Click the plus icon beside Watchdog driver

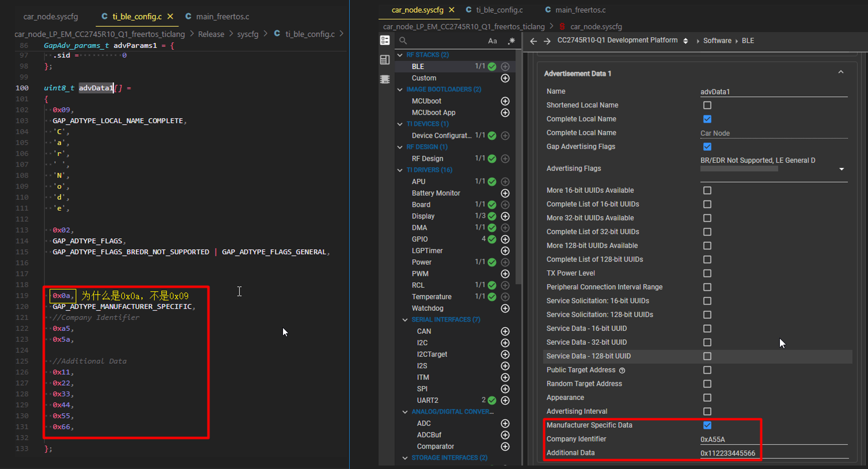[x=505, y=308]
